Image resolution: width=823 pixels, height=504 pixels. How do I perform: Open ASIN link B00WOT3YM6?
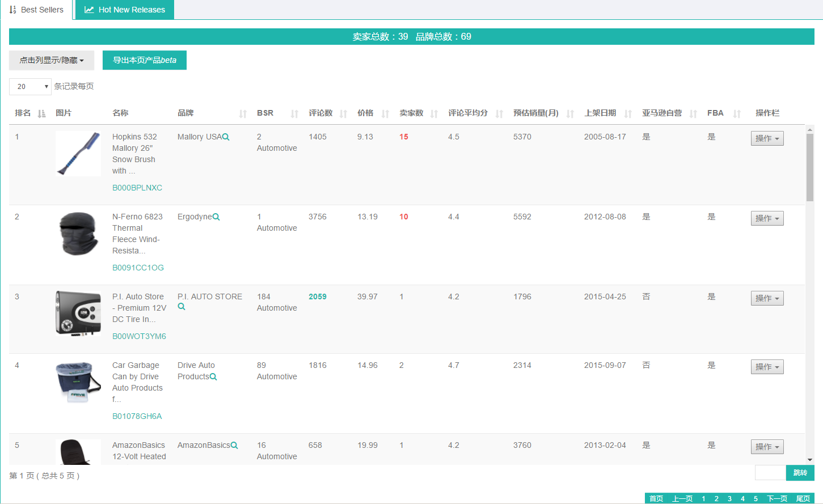point(139,336)
